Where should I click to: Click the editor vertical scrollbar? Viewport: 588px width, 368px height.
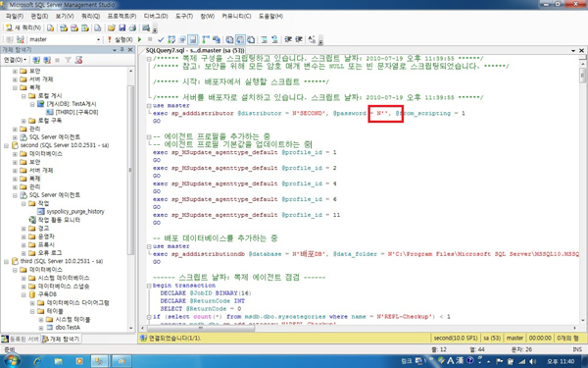[582, 75]
